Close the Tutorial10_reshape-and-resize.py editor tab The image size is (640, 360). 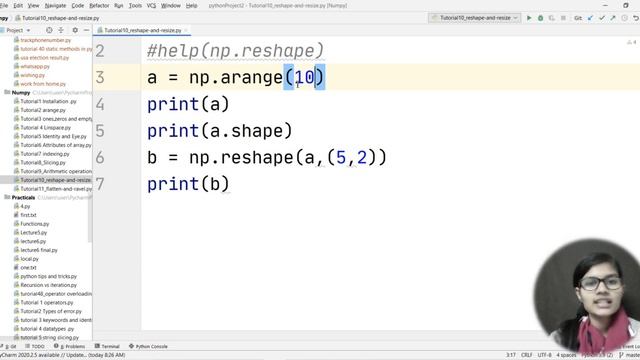coord(186,30)
